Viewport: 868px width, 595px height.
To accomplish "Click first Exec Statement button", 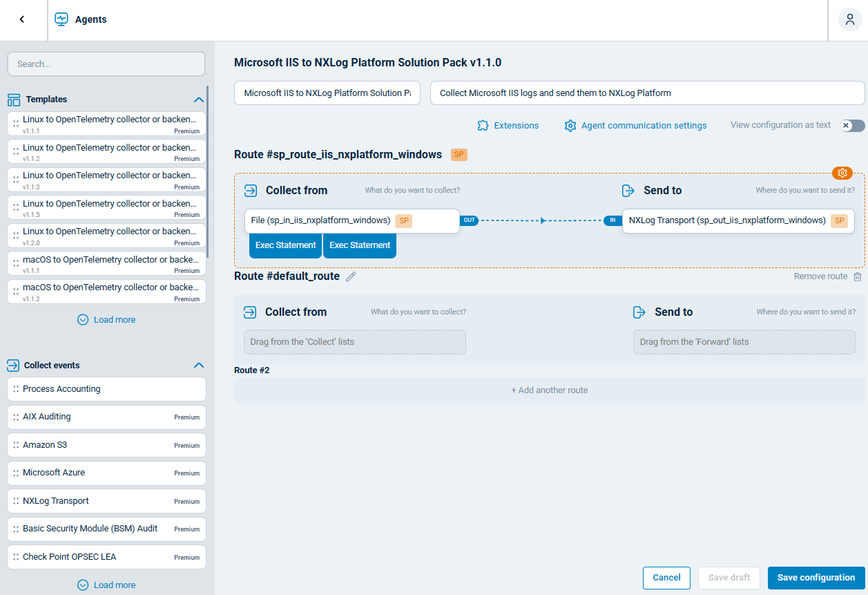I will [x=285, y=245].
